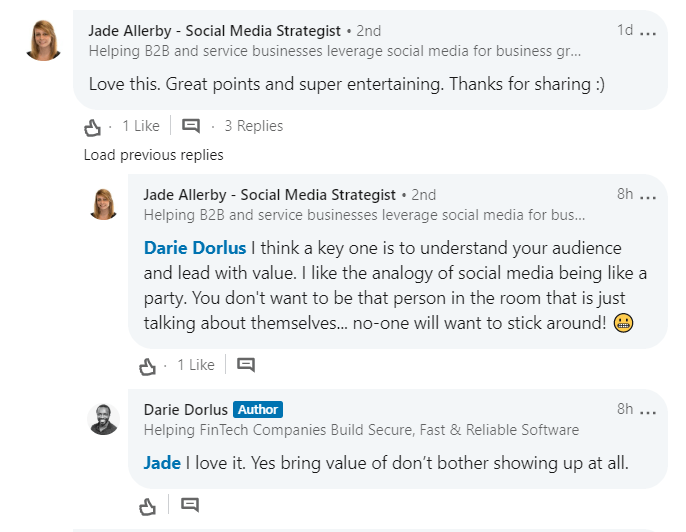
Task: Click reply icon under Darie Dorlus's comment
Action: coord(190,505)
